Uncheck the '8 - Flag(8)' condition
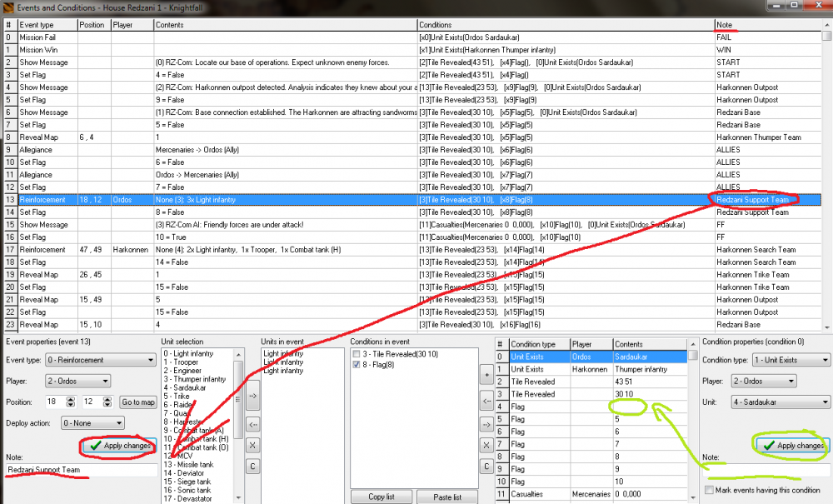 [358, 367]
